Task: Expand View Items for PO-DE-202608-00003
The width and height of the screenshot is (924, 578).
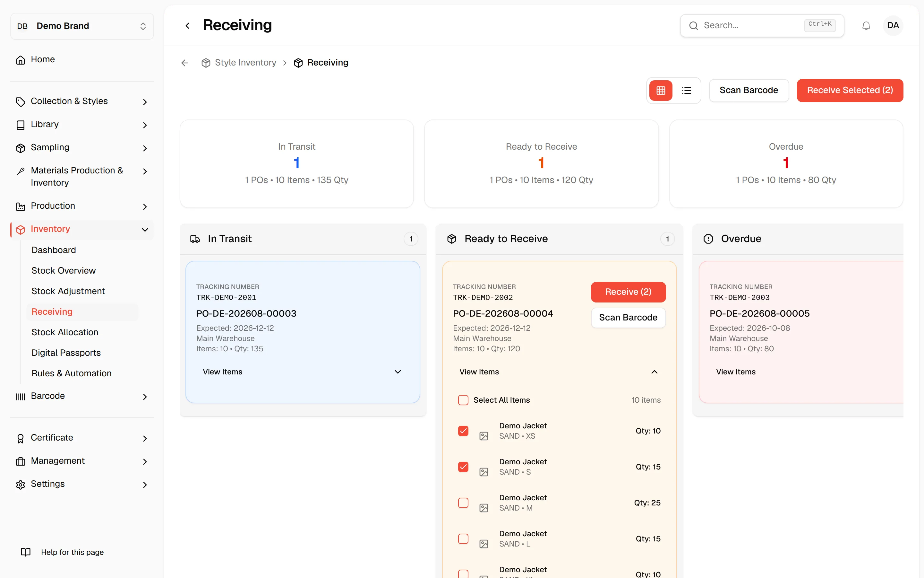Action: [x=302, y=372]
